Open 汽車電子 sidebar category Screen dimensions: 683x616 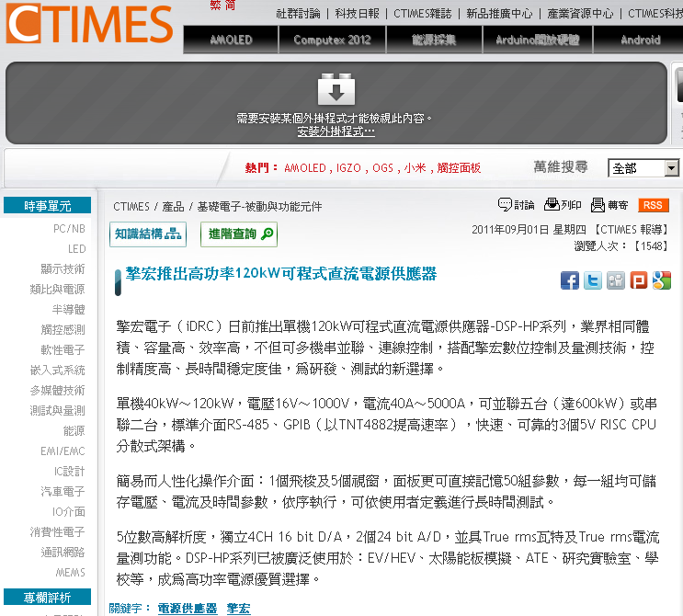coord(63,492)
